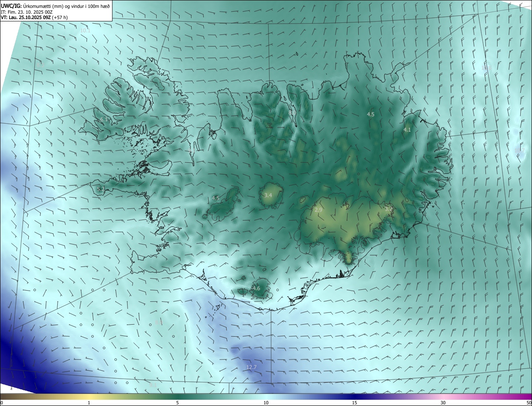Click the 9.1 value above the colour bar
532x406 pixels.
[x=153, y=385]
